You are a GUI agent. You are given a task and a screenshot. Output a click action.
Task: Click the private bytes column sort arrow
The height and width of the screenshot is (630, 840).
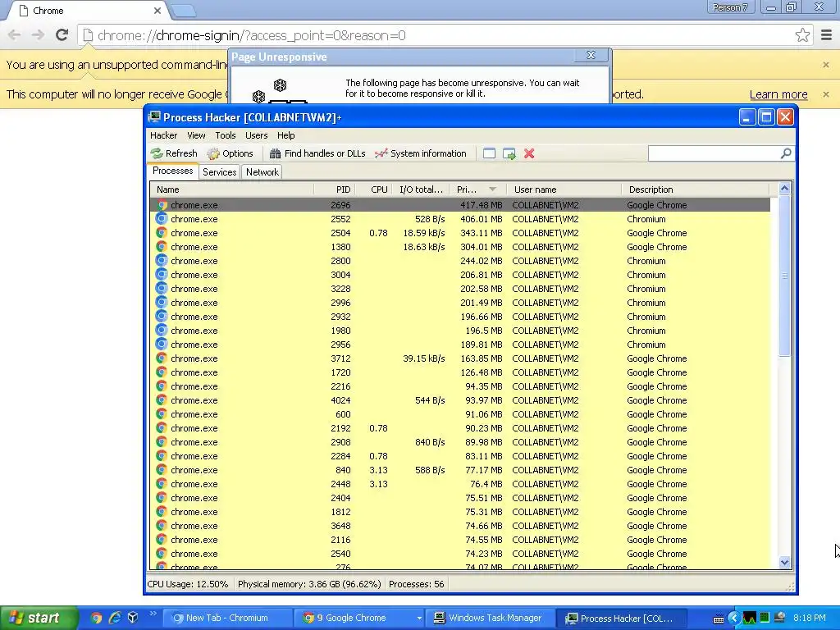[493, 189]
